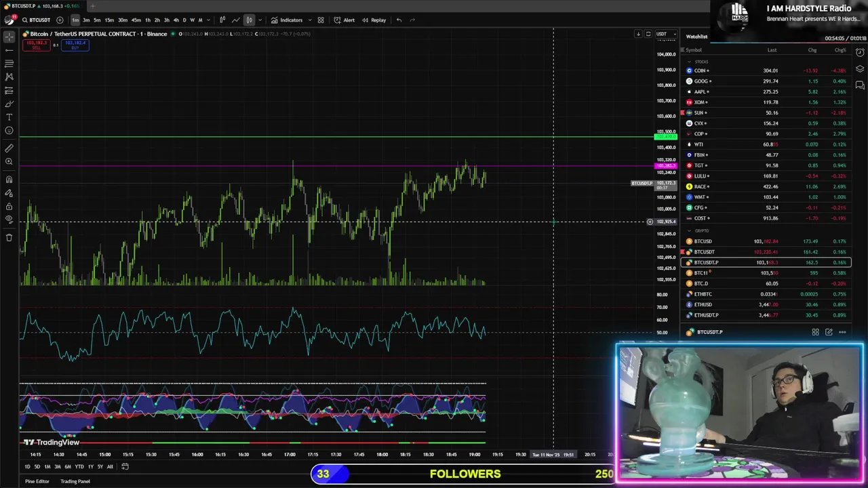The height and width of the screenshot is (488, 868).
Task: Open the details panel grid layout icon
Action: pos(816,332)
